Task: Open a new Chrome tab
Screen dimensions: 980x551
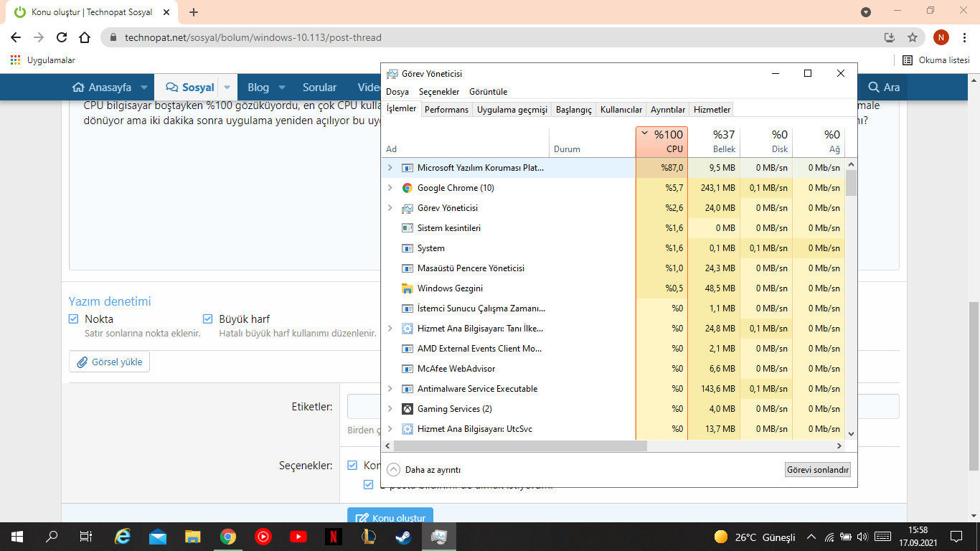Action: pos(194,12)
